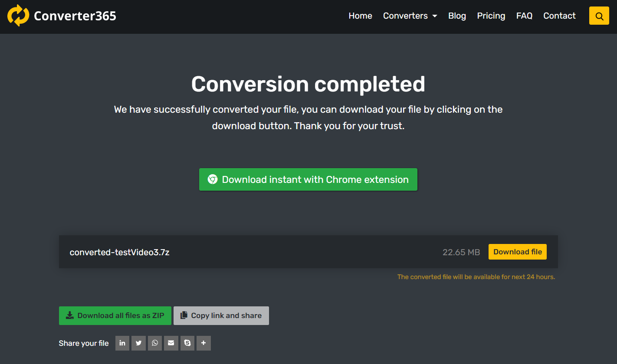Go to the Home page
The height and width of the screenshot is (364, 617).
360,16
